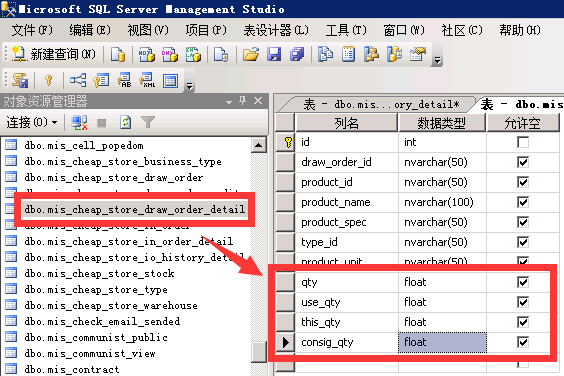Click the Set Primary Key icon
This screenshot has height=376, width=564.
tap(49, 80)
